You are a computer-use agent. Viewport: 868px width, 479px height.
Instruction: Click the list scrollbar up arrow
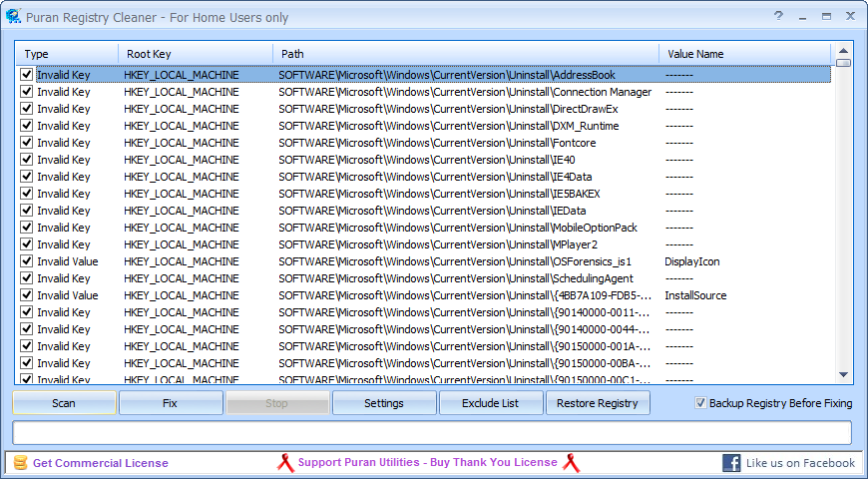pos(844,50)
